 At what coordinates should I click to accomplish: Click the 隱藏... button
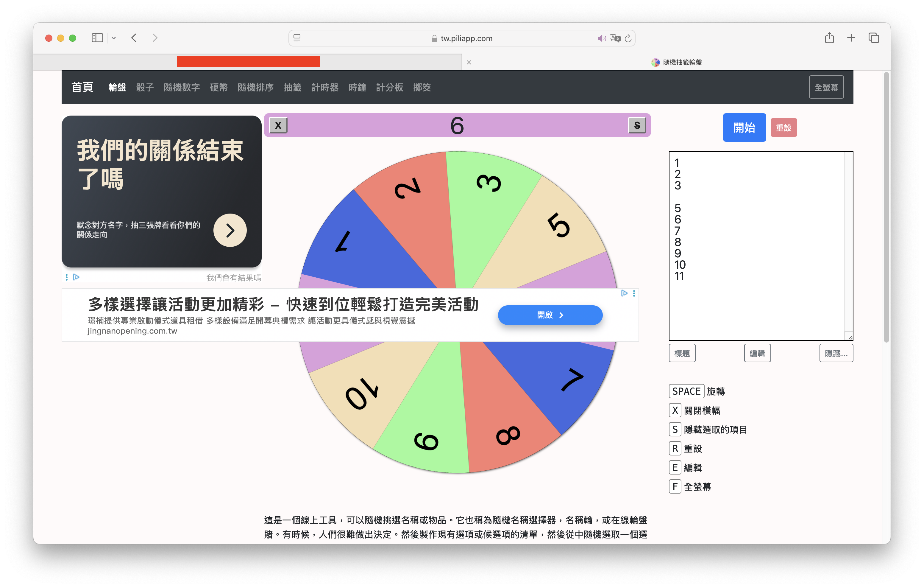(x=836, y=353)
